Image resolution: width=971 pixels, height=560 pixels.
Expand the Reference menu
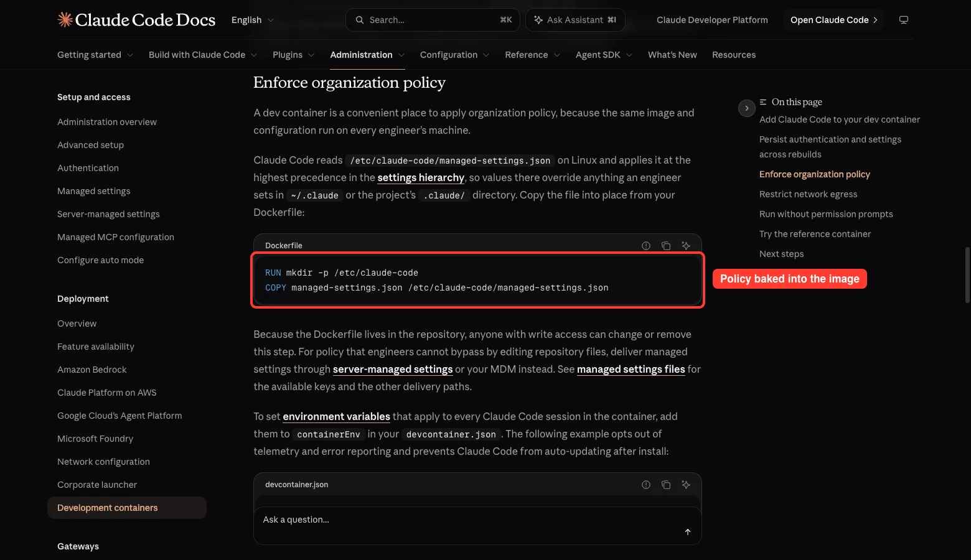point(533,55)
